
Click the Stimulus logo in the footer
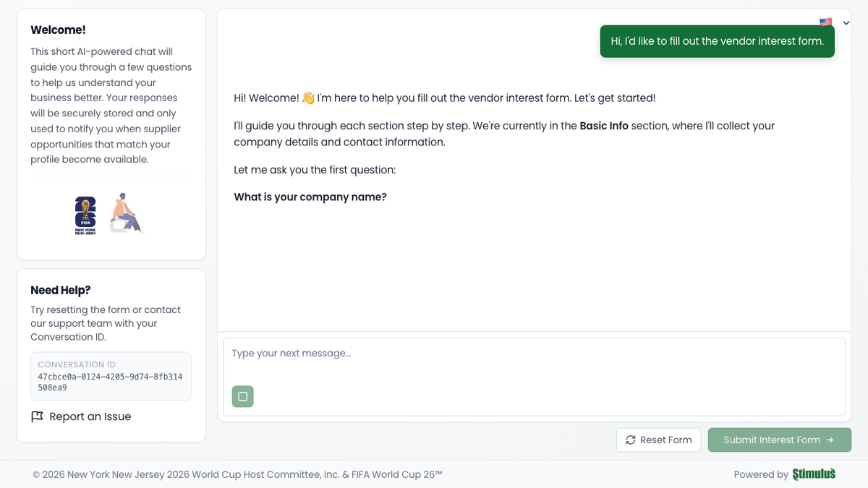814,474
